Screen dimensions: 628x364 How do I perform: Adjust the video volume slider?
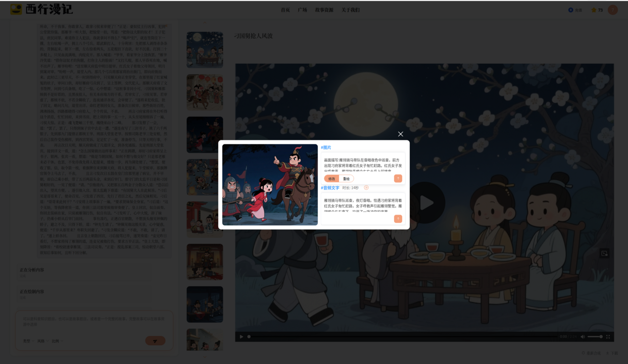point(595,337)
